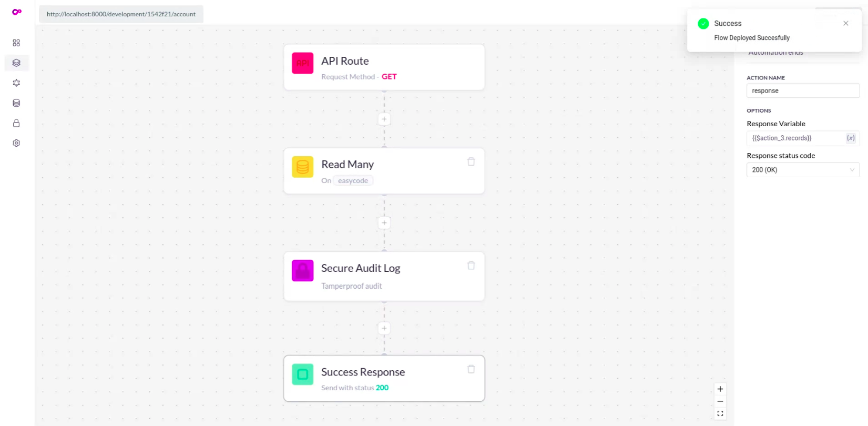Add step between API Route and Read Many
The height and width of the screenshot is (426, 868).
[384, 119]
